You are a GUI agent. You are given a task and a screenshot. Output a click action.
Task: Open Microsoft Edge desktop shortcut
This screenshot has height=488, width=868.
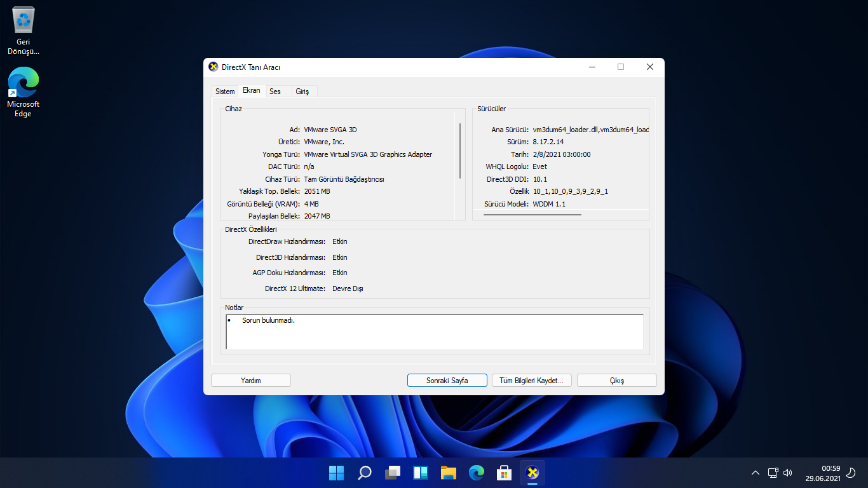(24, 92)
